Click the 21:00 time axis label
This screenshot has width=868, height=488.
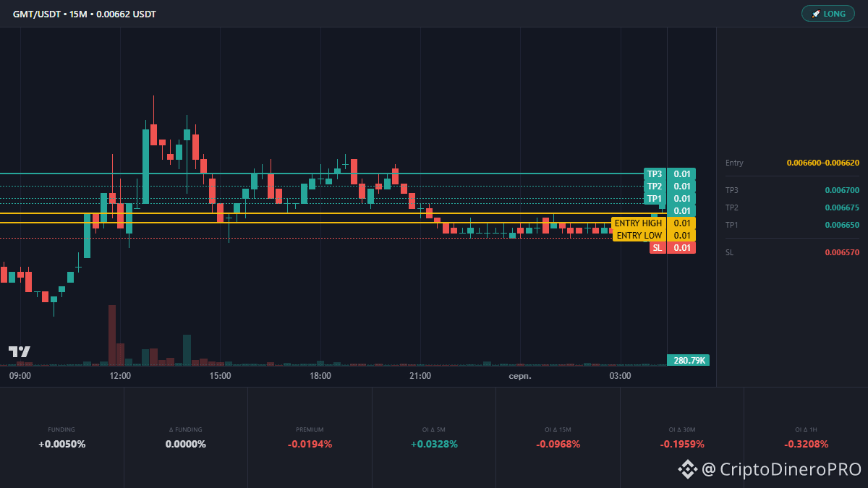click(x=420, y=376)
